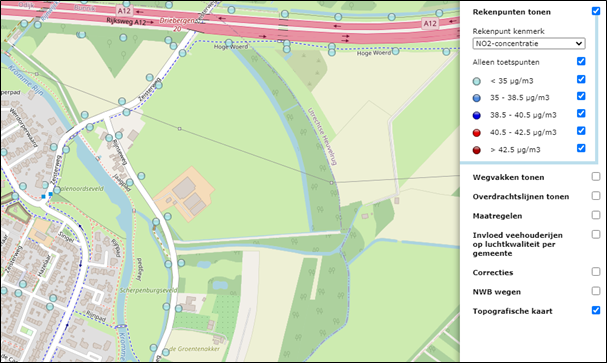Click the light blue < 35 µg/m3 legend dot
607x363 pixels.
477,81
